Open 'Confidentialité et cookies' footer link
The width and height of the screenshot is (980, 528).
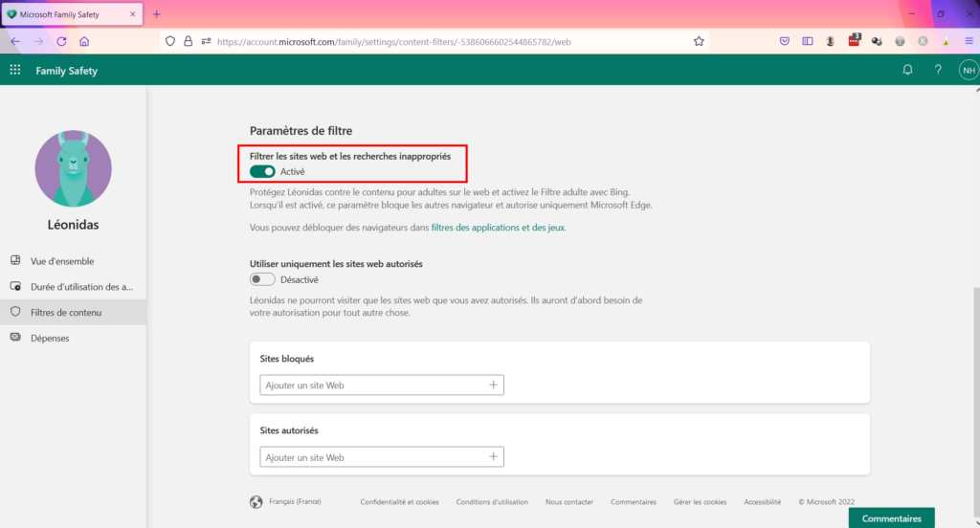tap(399, 502)
